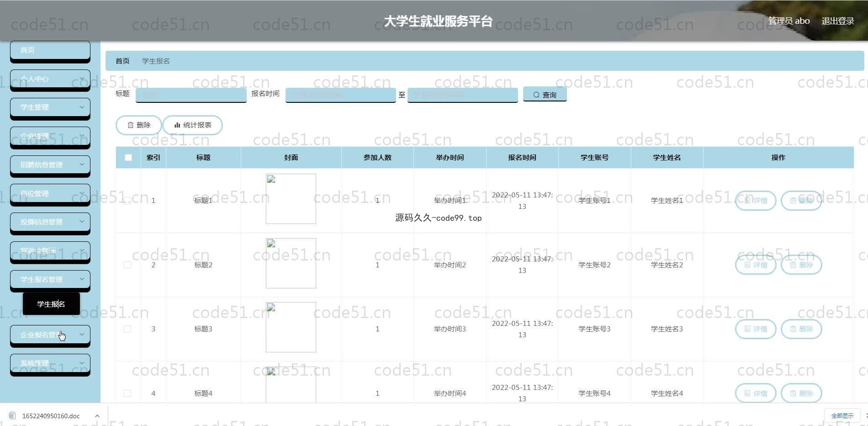This screenshot has width=868, height=426.
Task: Click the 标题4 cell
Action: pos(203,394)
